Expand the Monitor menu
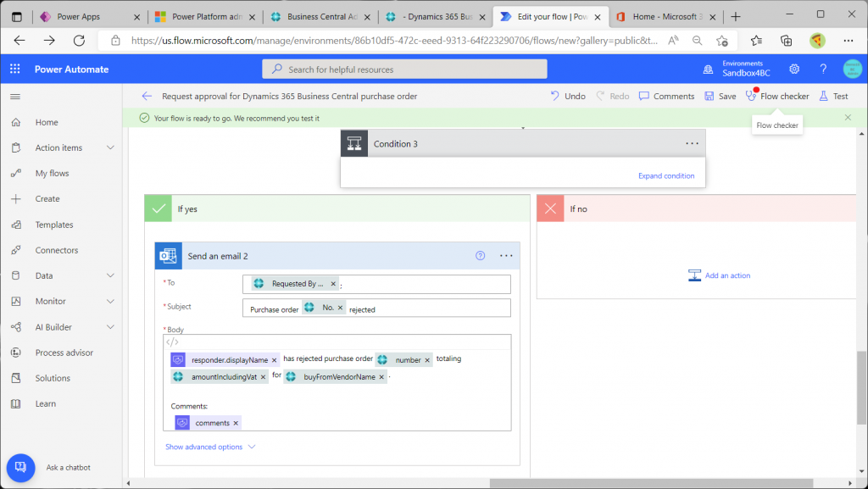868x489 pixels. 111,301
